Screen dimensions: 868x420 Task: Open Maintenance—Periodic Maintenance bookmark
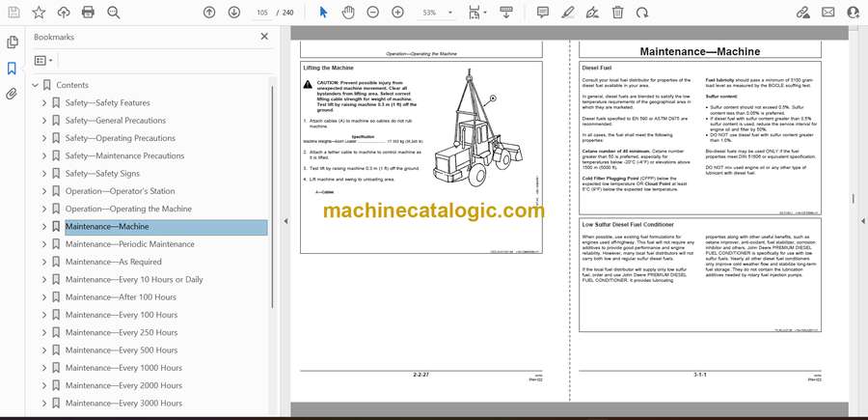[129, 244]
